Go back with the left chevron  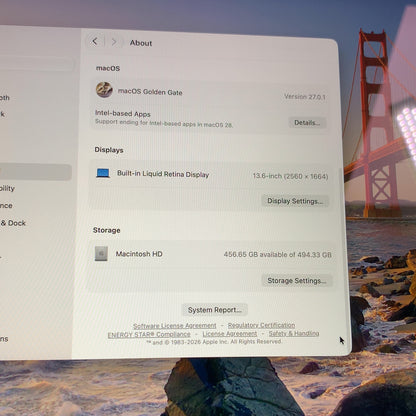point(95,41)
